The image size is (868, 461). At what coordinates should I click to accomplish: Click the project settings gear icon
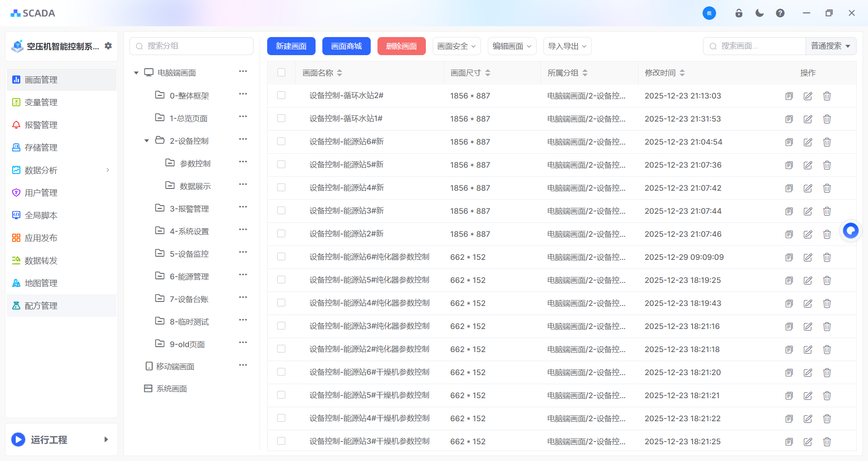pyautogui.click(x=108, y=46)
